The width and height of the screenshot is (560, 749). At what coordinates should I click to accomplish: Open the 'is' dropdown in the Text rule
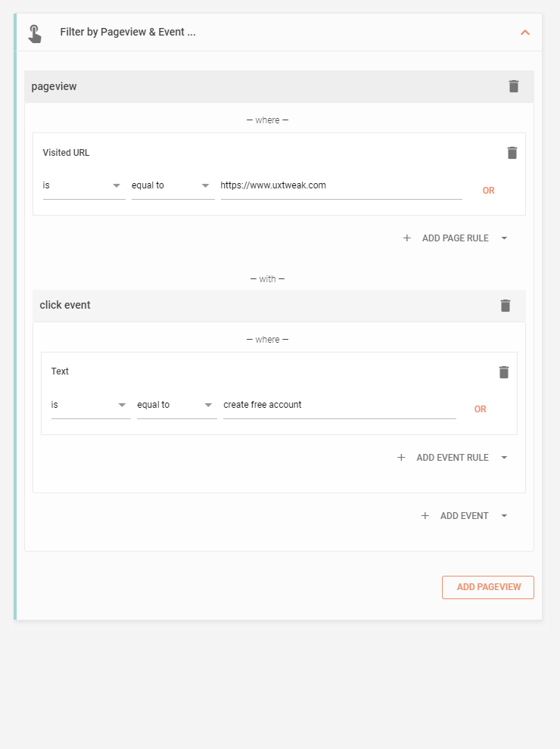(x=91, y=405)
